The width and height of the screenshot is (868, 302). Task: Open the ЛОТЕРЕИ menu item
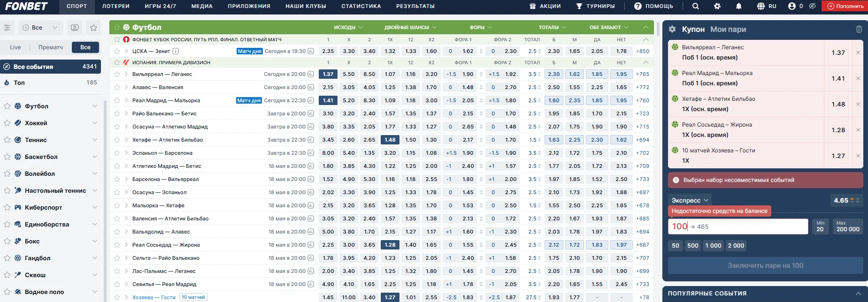pyautogui.click(x=115, y=6)
